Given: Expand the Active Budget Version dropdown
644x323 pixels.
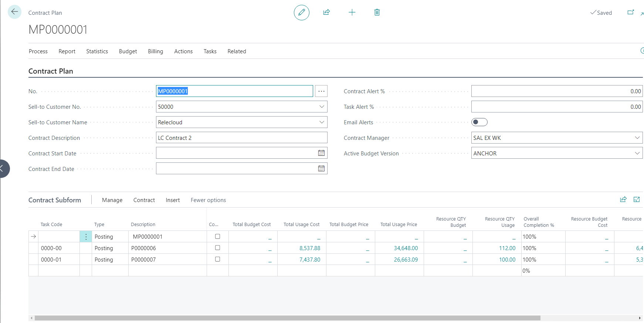Looking at the screenshot, I should click(x=637, y=153).
